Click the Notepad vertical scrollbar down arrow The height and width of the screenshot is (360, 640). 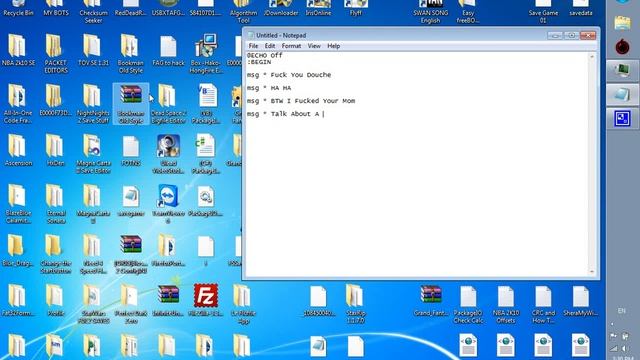point(592,271)
